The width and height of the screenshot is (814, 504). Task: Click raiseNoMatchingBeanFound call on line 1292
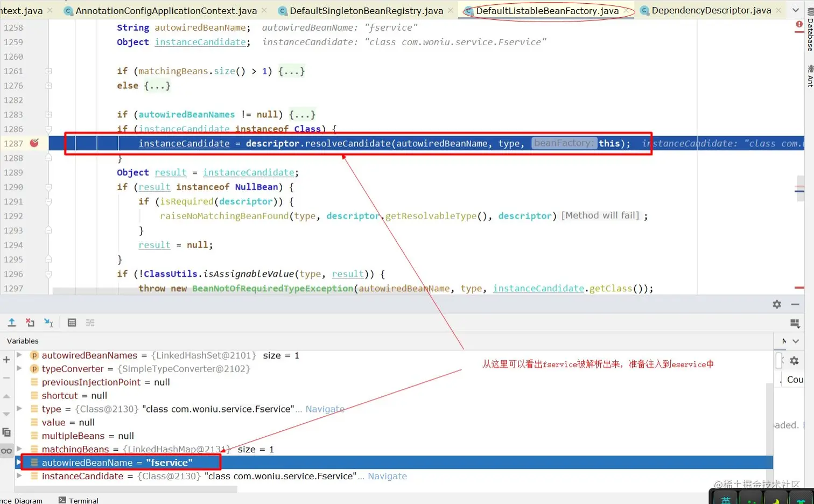point(224,216)
